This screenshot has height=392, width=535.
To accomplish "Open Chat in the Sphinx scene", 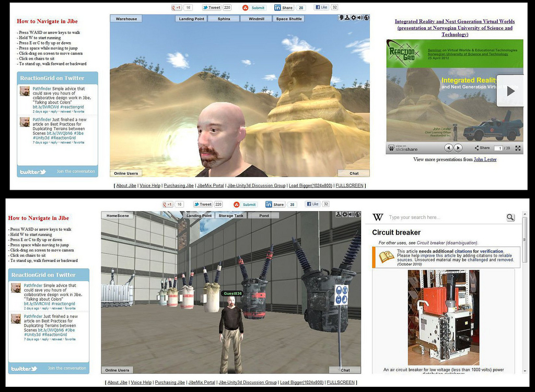I will point(354,174).
